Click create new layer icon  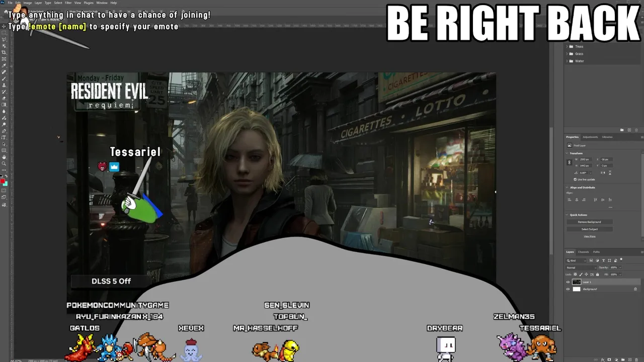630,360
